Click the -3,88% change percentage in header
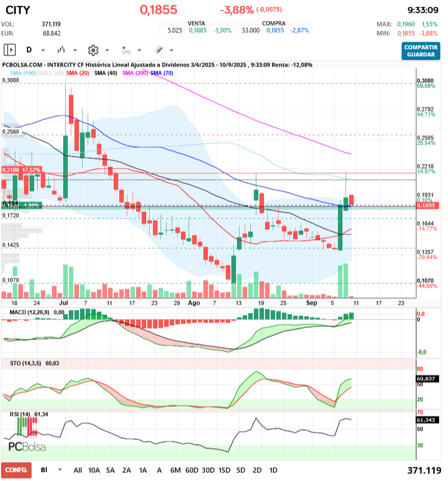448x481 pixels. pos(237,10)
